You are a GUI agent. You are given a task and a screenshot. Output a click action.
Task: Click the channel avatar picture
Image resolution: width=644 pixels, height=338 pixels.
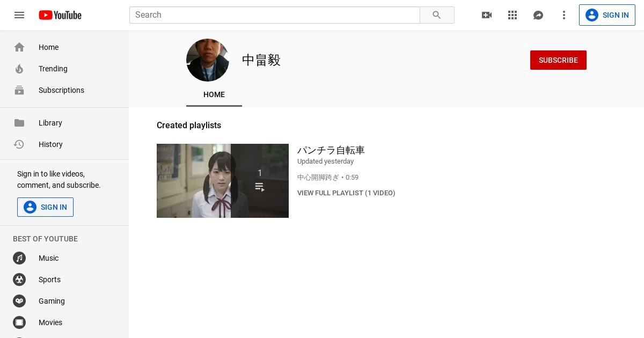click(x=208, y=60)
